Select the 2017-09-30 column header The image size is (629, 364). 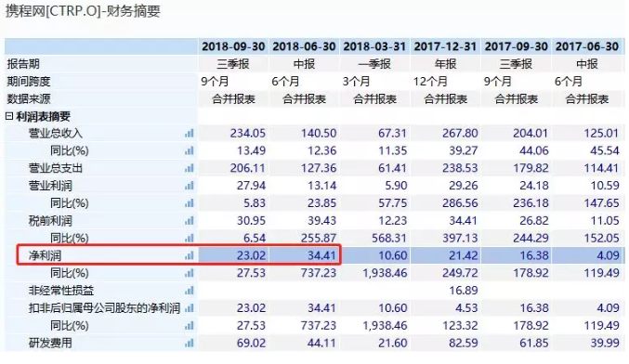tap(517, 46)
